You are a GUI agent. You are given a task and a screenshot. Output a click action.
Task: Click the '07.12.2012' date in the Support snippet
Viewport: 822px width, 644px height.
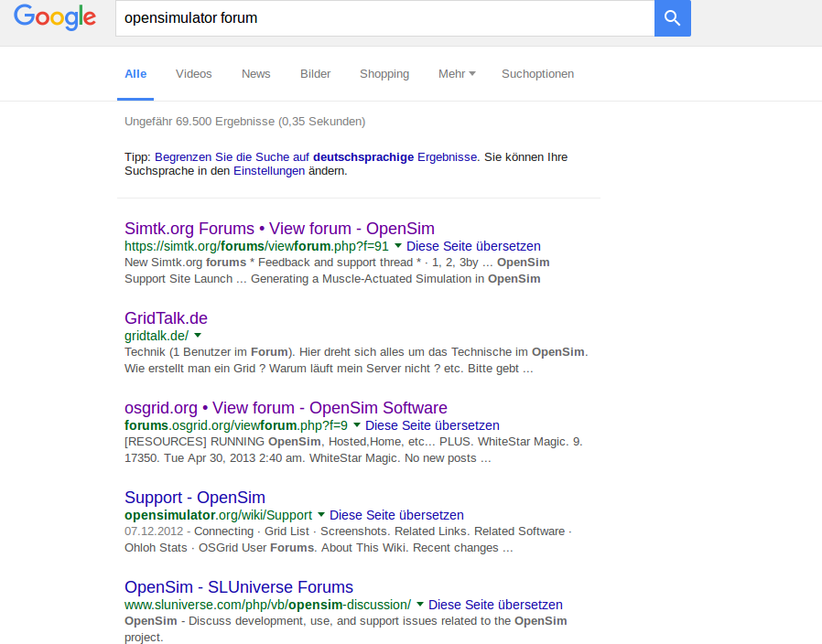coord(154,531)
